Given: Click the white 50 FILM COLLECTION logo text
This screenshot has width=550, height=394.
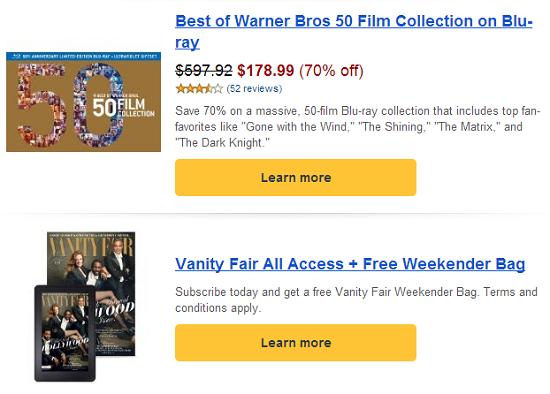Looking at the screenshot, I should [x=123, y=107].
